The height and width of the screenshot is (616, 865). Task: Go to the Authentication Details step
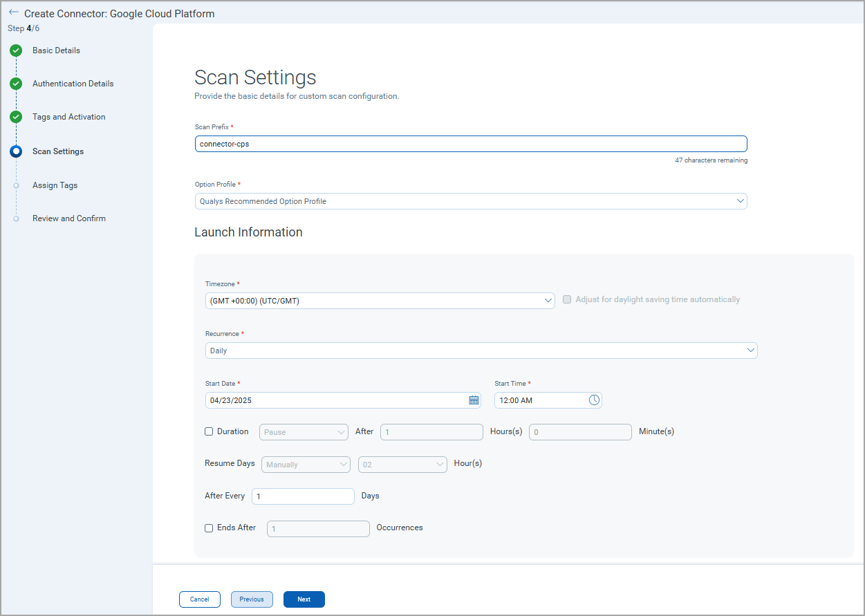point(73,84)
